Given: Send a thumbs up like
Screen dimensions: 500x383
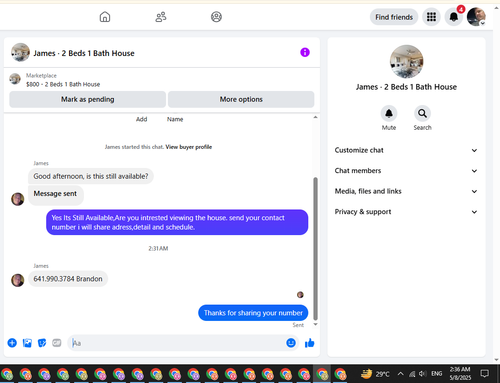Looking at the screenshot, I should click(309, 343).
